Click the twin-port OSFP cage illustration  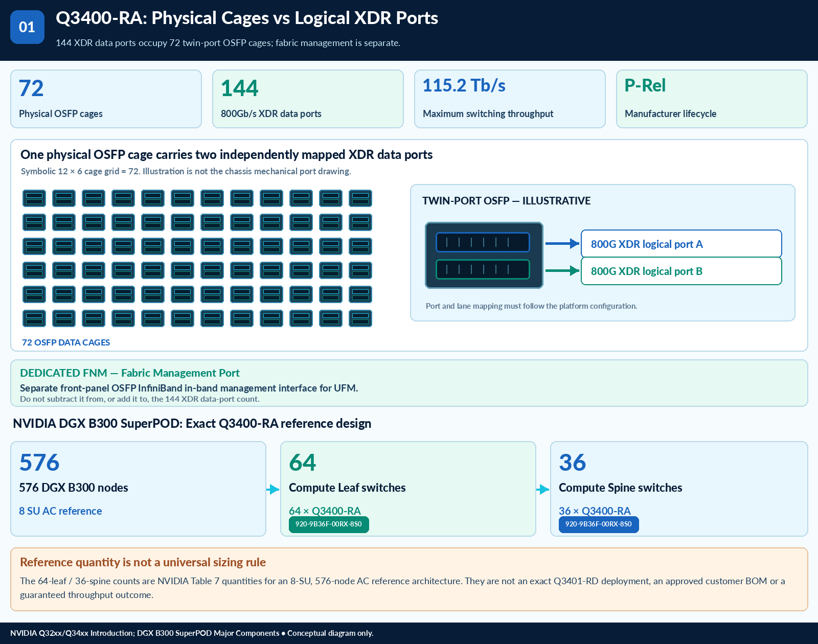click(484, 256)
